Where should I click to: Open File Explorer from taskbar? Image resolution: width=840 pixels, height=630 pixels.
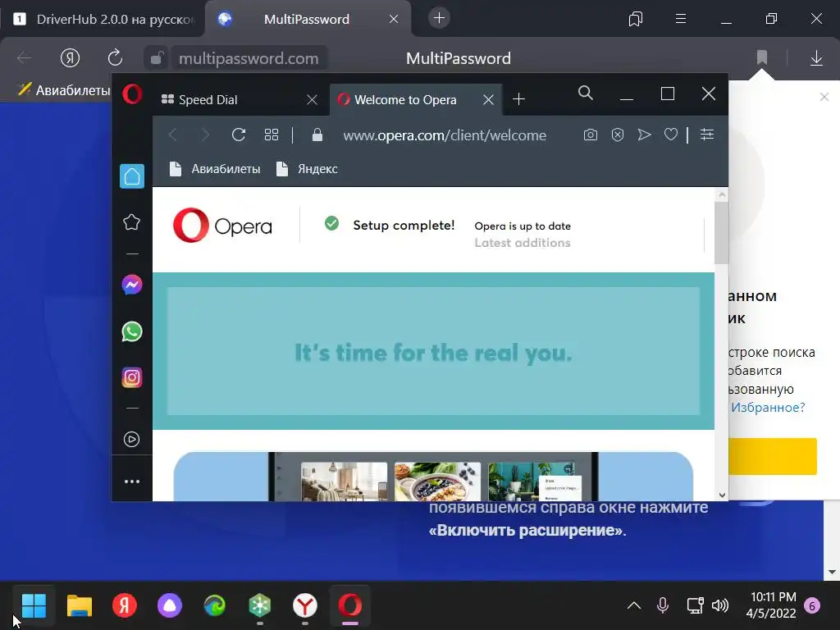coord(80,606)
